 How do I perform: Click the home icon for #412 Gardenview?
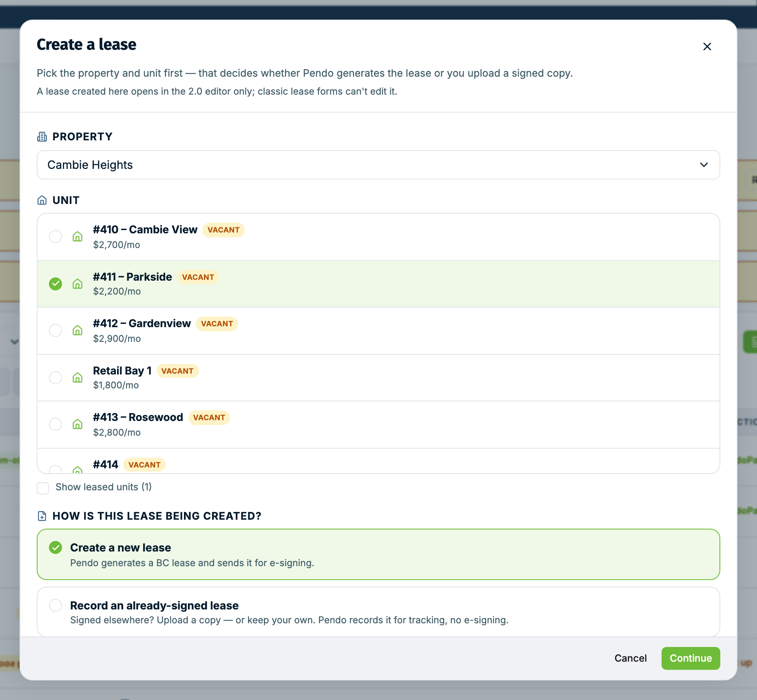coord(77,330)
